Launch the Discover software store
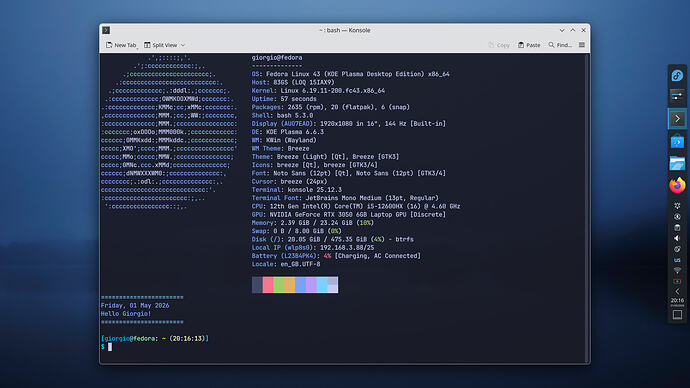690x388 pixels. (677, 142)
